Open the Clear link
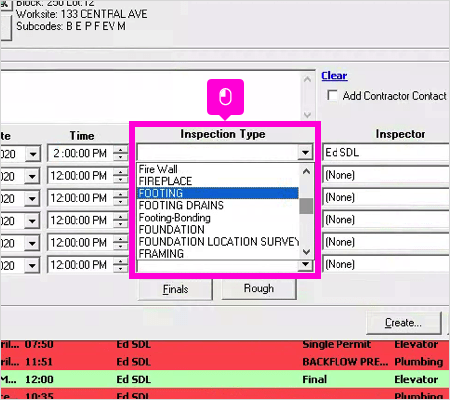 click(334, 76)
